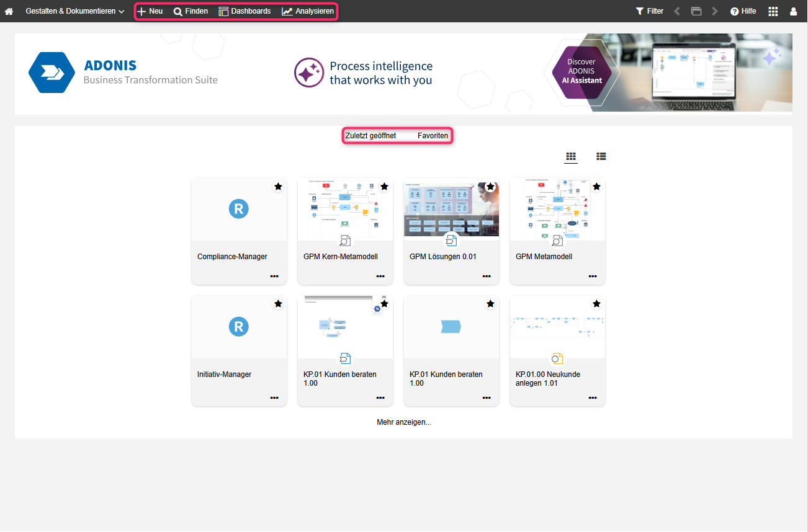Toggle favorite star on GPM Kern-Metamodell
The height and width of the screenshot is (532, 808).
[x=384, y=186]
